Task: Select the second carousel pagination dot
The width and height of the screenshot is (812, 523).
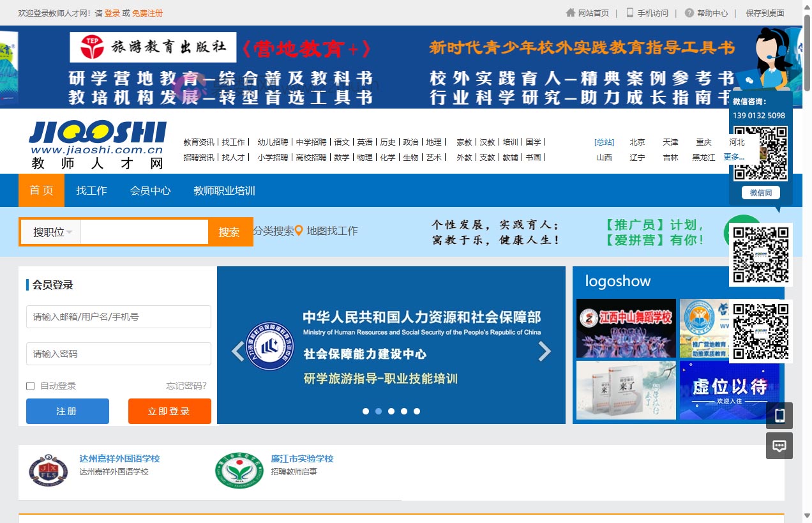Action: tap(378, 411)
